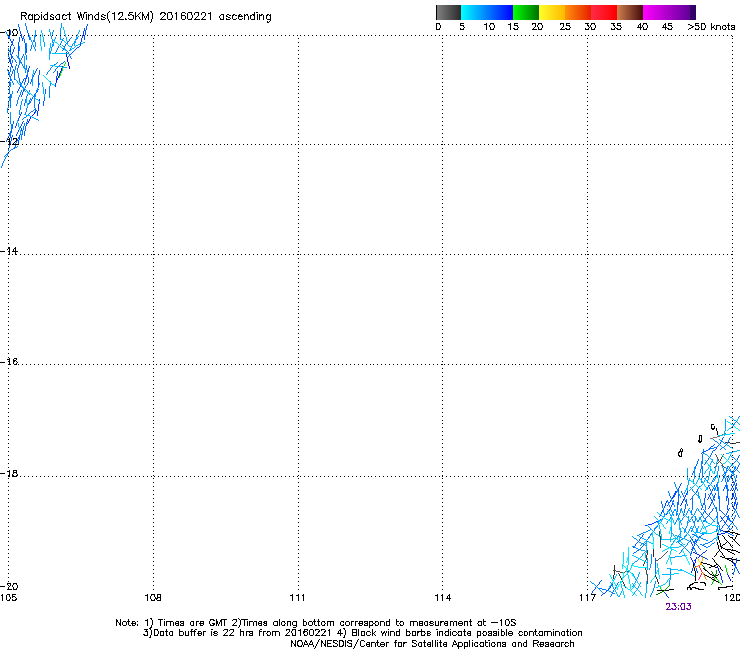Click the 105 longitude axis label

pyautogui.click(x=8, y=598)
